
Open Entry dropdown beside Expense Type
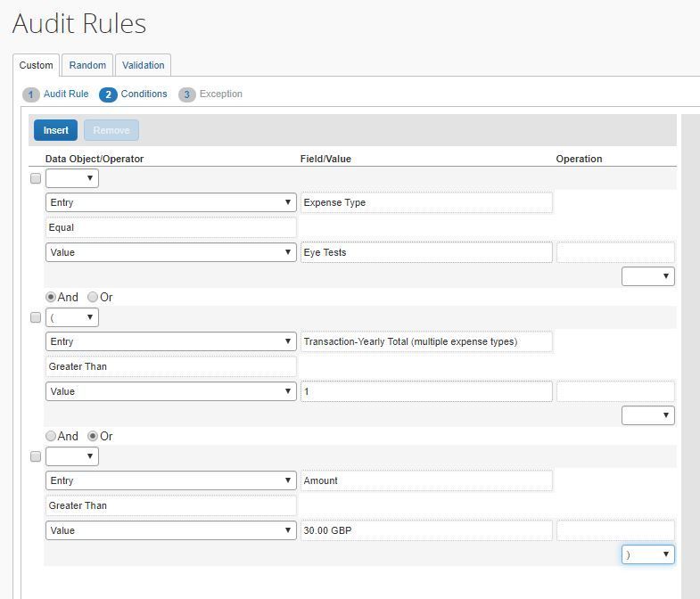pyautogui.click(x=171, y=202)
